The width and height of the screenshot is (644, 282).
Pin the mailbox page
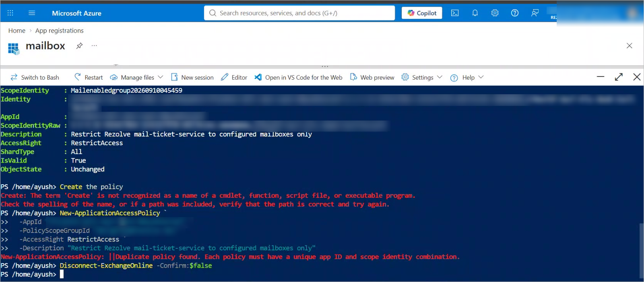coord(79,46)
